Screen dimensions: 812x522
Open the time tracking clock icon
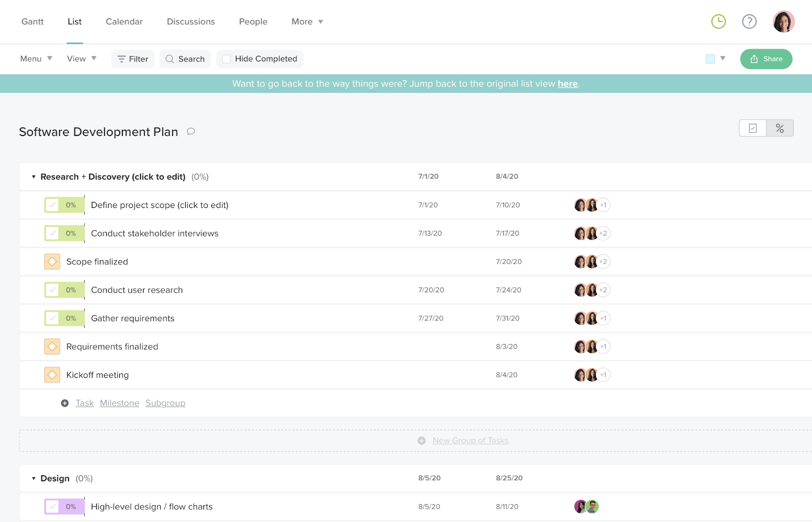point(718,22)
